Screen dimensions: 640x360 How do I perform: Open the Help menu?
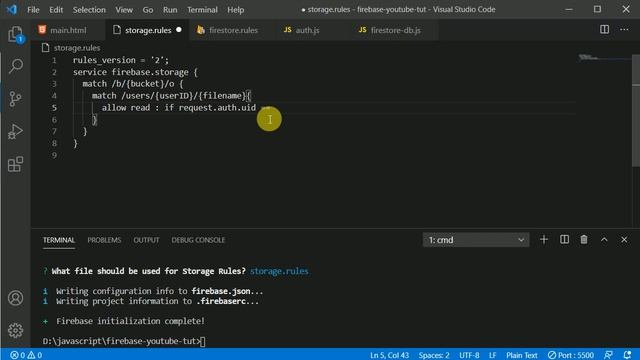tap(236, 9)
